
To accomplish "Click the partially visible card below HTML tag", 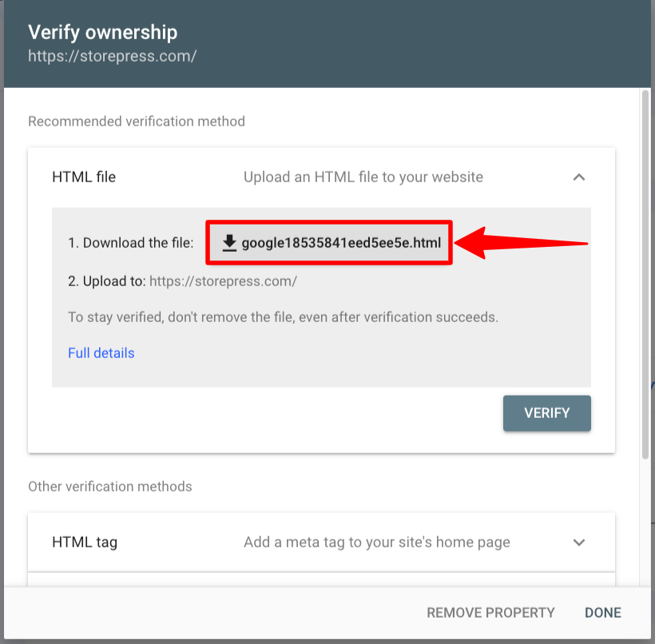I will click(x=321, y=579).
